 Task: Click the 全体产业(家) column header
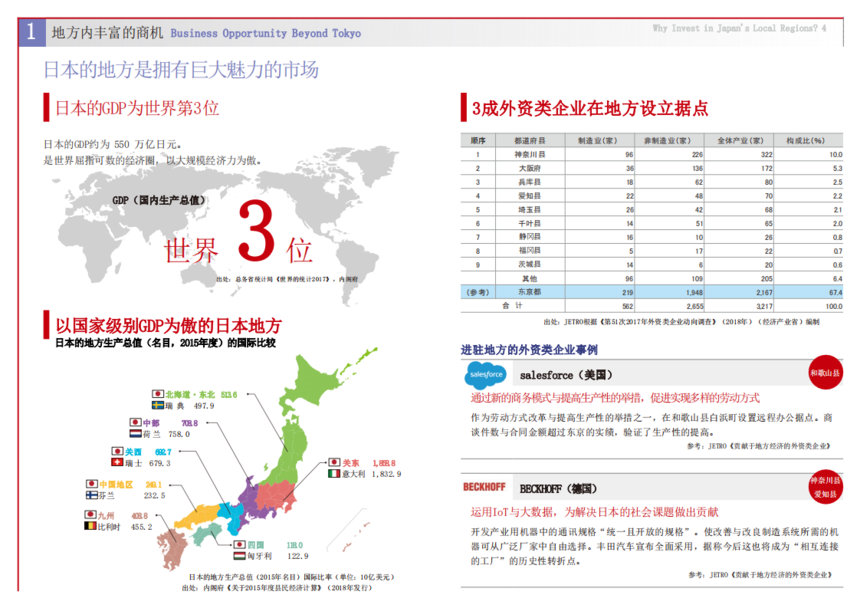tap(740, 140)
